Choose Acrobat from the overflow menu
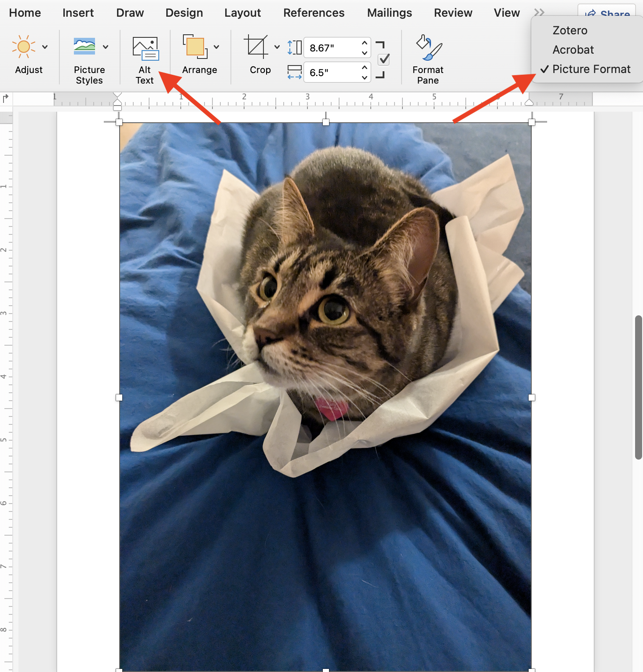Screen dimensions: 643x672 pyautogui.click(x=573, y=50)
